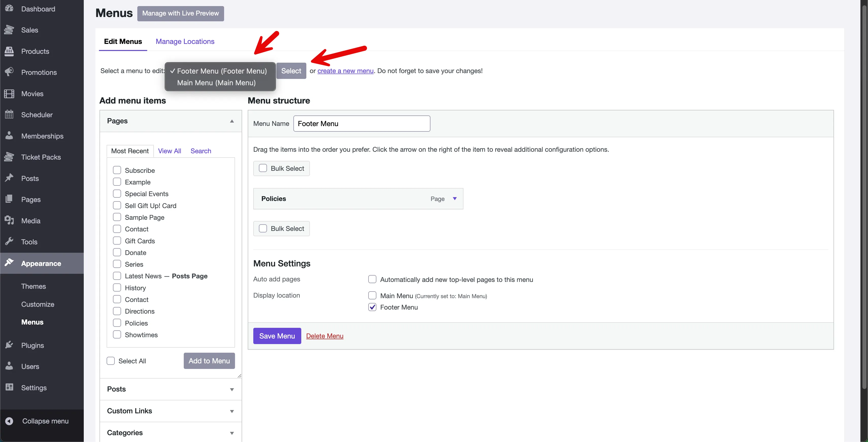Screen dimensions: 868x442
Task: Click the Products cash register icon
Action: coord(9,51)
